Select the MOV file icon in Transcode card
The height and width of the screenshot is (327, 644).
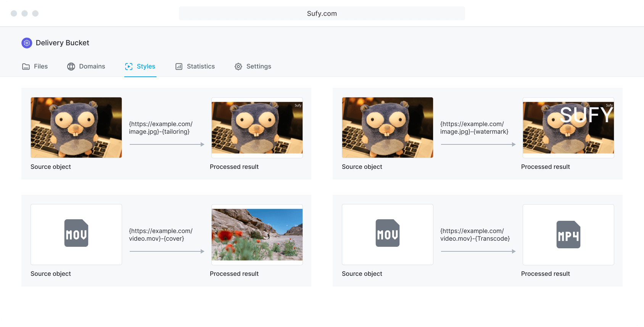(x=388, y=233)
